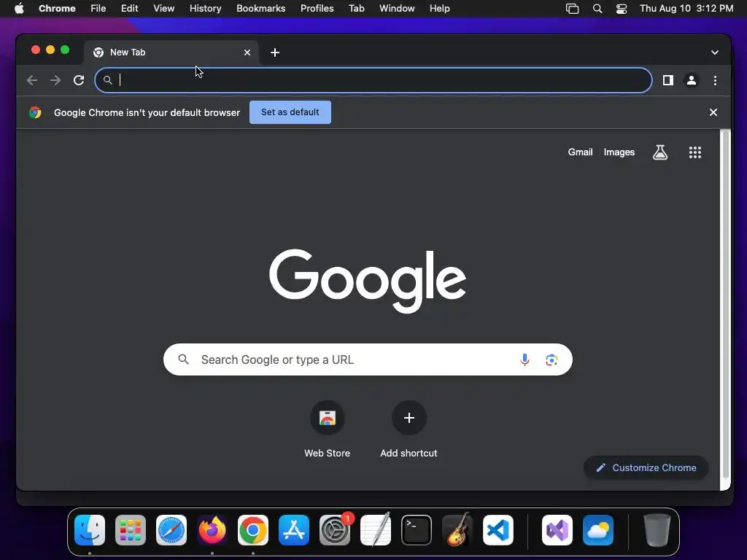747x560 pixels.
Task: Open Visual Studio from the Dock
Action: click(x=557, y=530)
